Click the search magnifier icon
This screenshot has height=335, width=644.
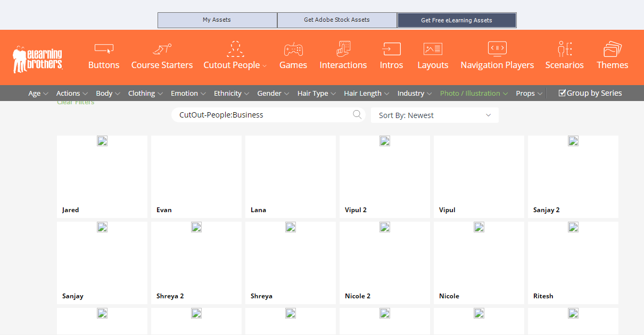coord(357,114)
